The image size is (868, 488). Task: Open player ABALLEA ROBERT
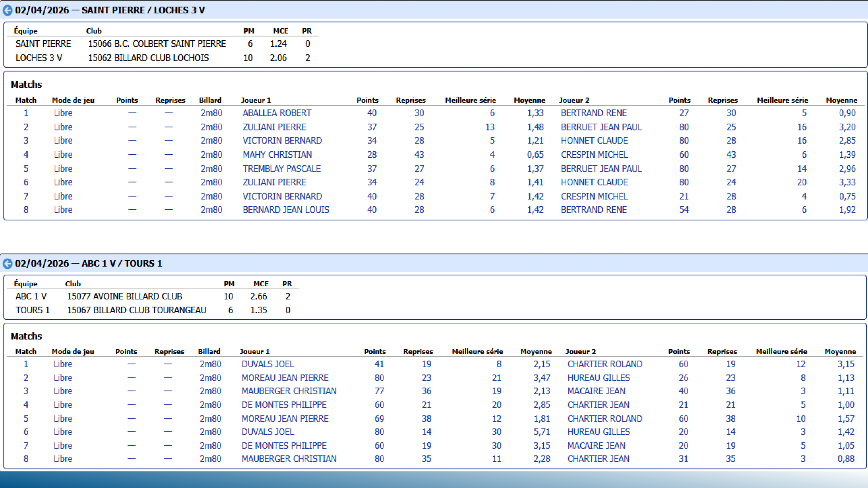click(277, 113)
